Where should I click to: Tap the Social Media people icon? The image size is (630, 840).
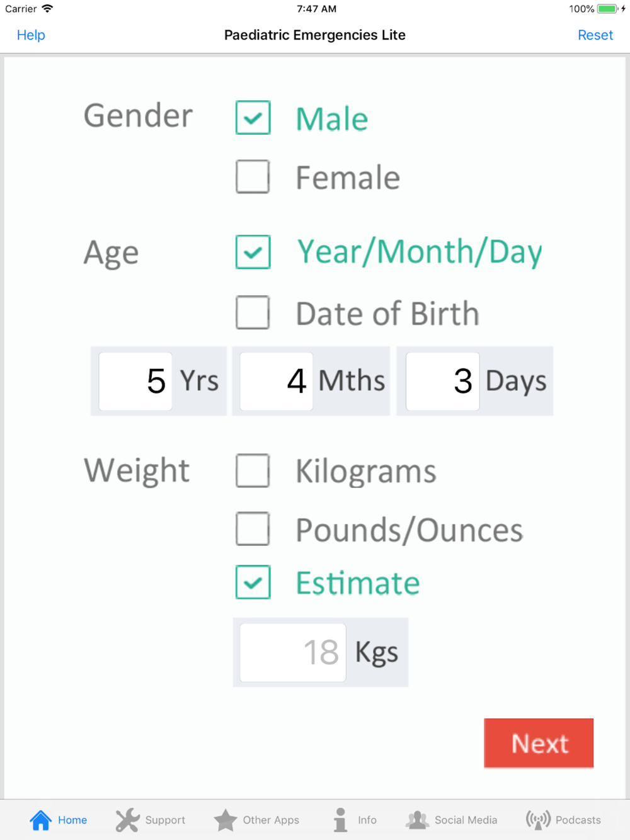[x=417, y=820]
